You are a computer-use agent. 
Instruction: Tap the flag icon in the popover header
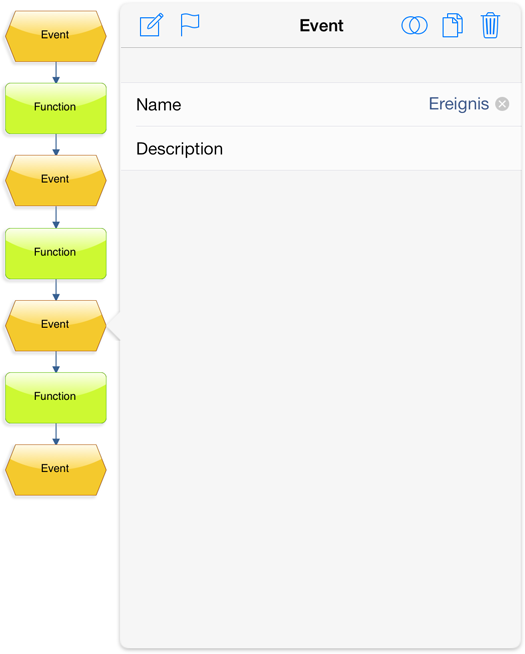click(190, 25)
